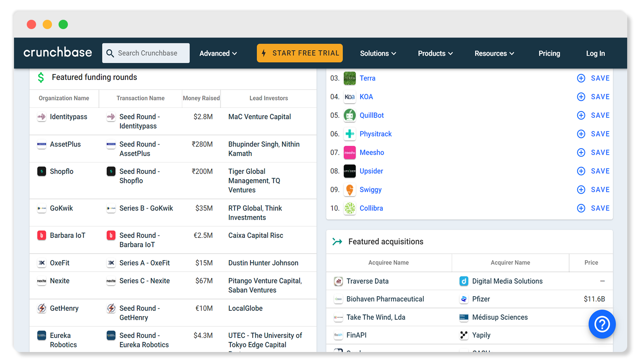
Task: Save Terra to your list
Action: (x=593, y=78)
